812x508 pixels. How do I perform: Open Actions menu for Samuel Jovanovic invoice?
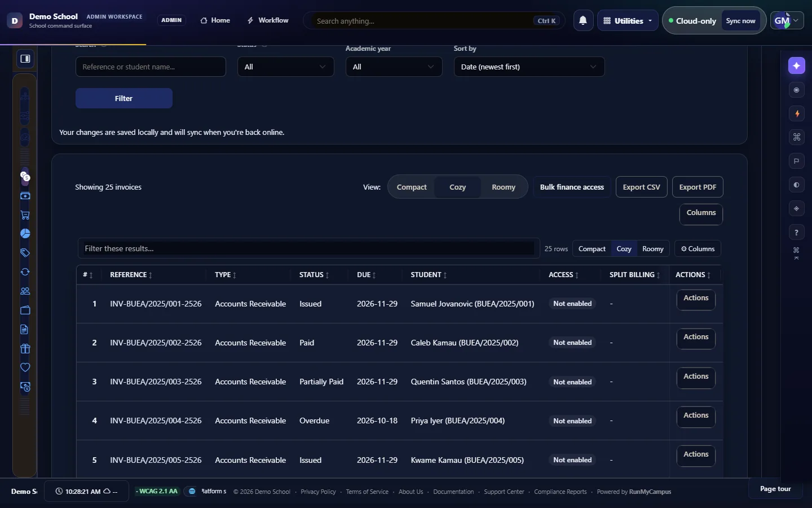pyautogui.click(x=696, y=299)
